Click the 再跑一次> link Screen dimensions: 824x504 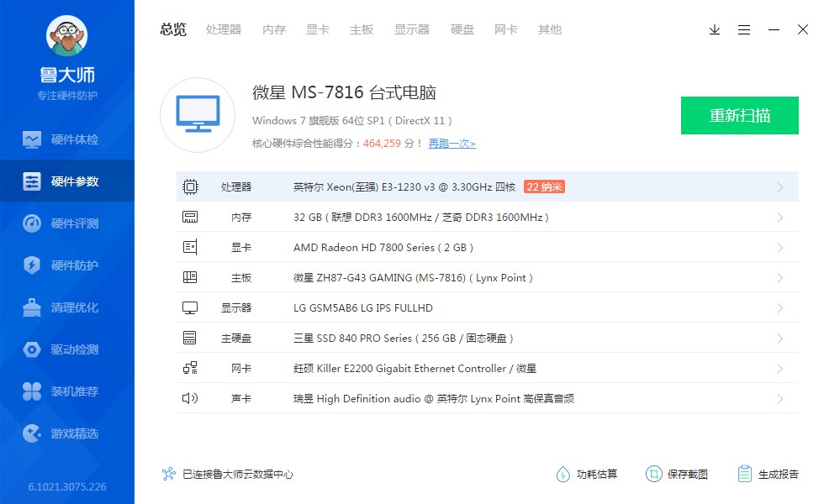click(x=452, y=144)
